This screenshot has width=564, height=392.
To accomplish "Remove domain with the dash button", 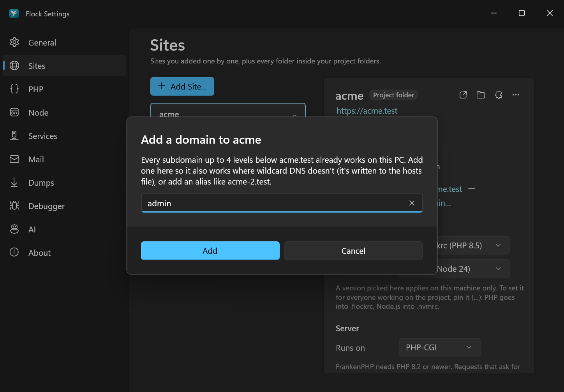I will click(471, 189).
